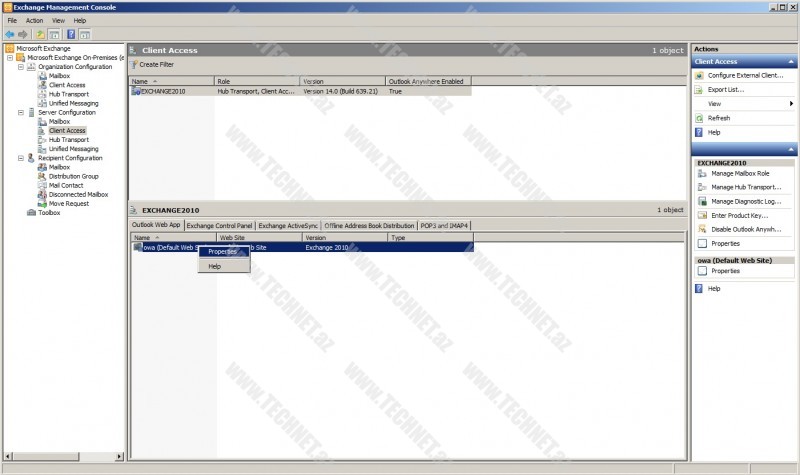Click the Recipient Configuration node icon
The image size is (800, 475).
(31, 158)
